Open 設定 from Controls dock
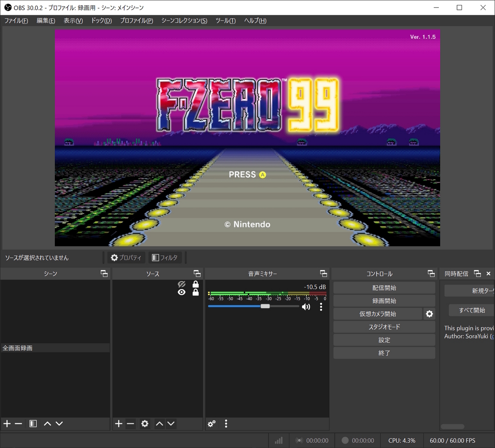This screenshot has height=448, width=495. pyautogui.click(x=384, y=340)
